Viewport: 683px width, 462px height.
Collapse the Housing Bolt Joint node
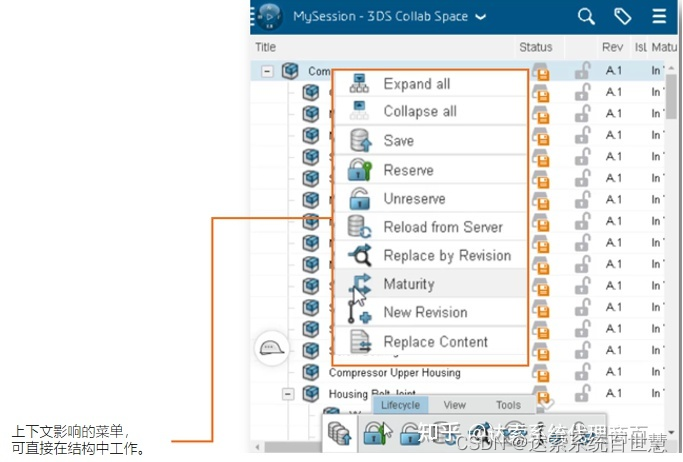click(287, 394)
